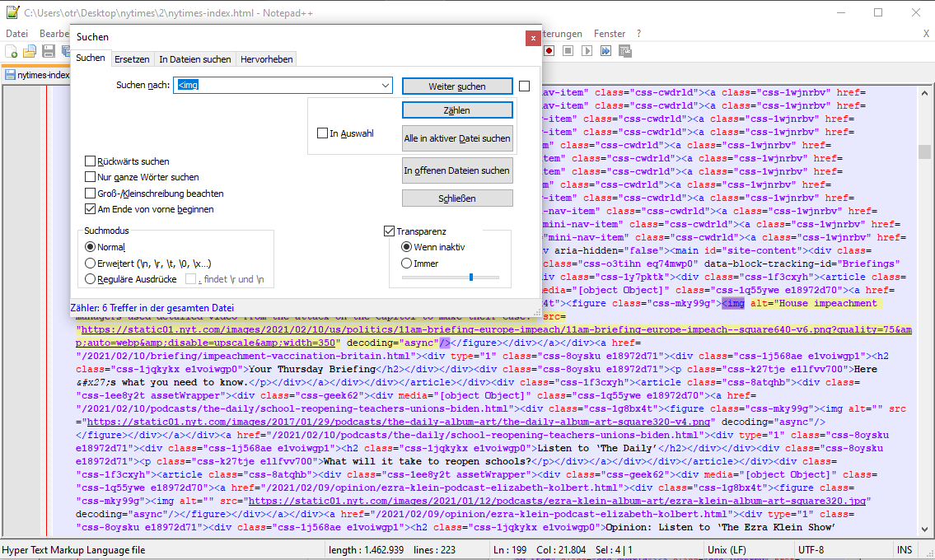Select 'Wenn inaktiv' transparency option
935x560 pixels.
point(407,247)
